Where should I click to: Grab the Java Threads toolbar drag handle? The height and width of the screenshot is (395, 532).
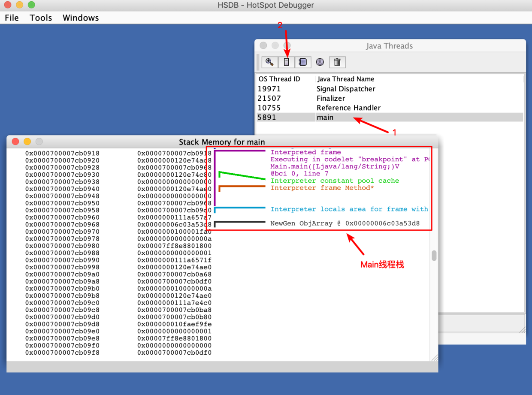pyautogui.click(x=259, y=62)
